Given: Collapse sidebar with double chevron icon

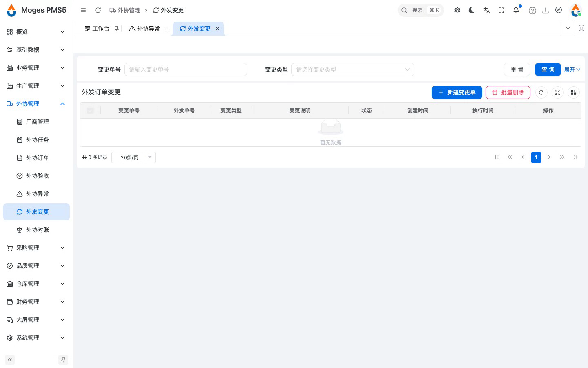Looking at the screenshot, I should 10,360.
